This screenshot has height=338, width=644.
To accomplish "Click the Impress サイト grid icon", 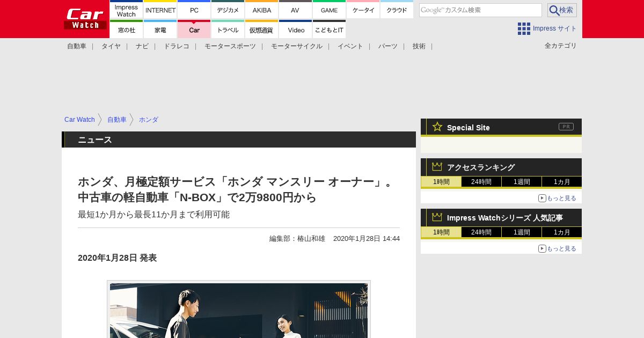I will point(524,28).
